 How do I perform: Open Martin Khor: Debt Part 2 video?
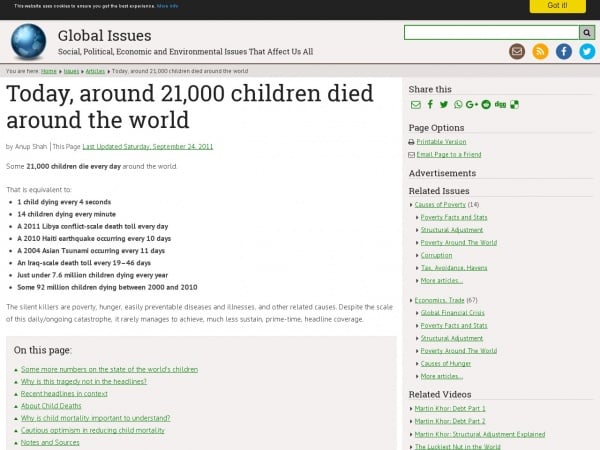pos(450,421)
